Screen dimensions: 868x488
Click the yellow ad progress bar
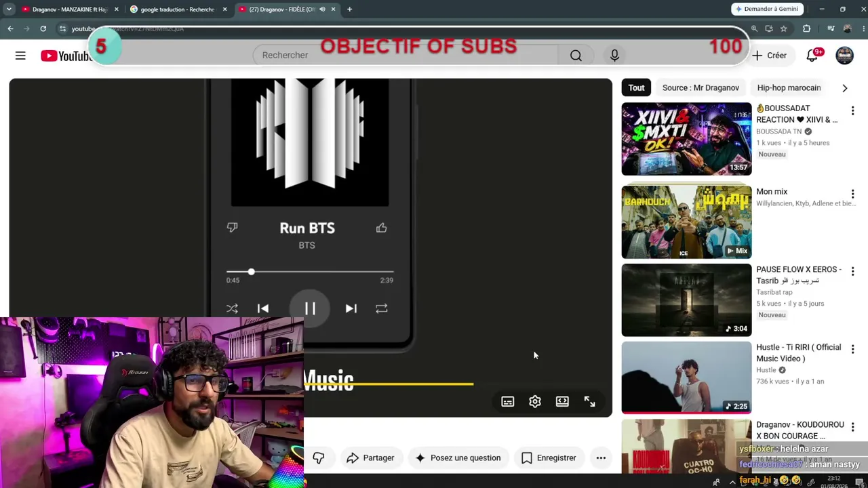389,384
